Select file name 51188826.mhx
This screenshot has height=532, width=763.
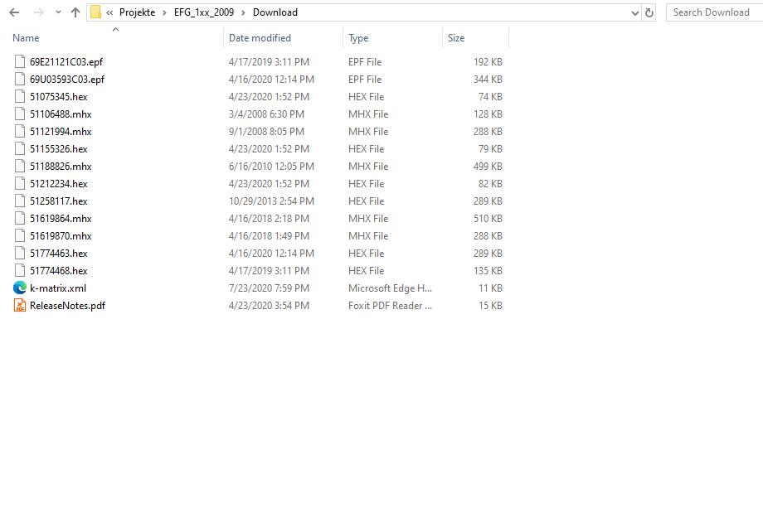coord(61,167)
